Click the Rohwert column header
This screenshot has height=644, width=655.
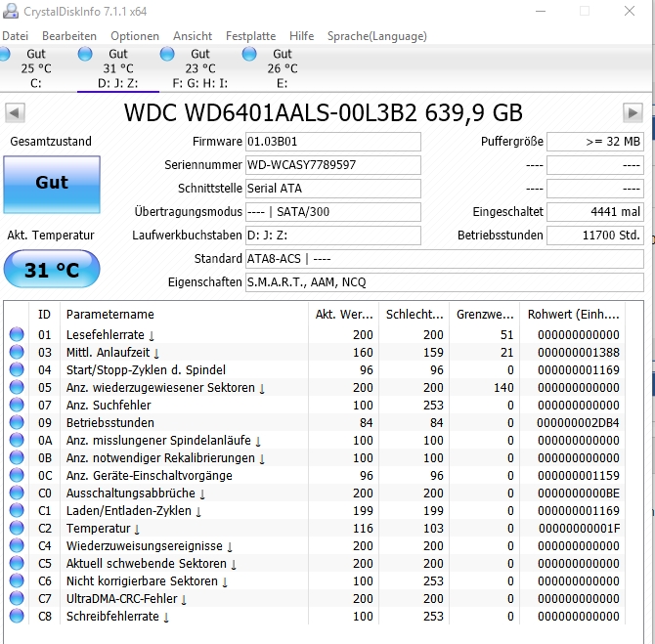pos(573,314)
